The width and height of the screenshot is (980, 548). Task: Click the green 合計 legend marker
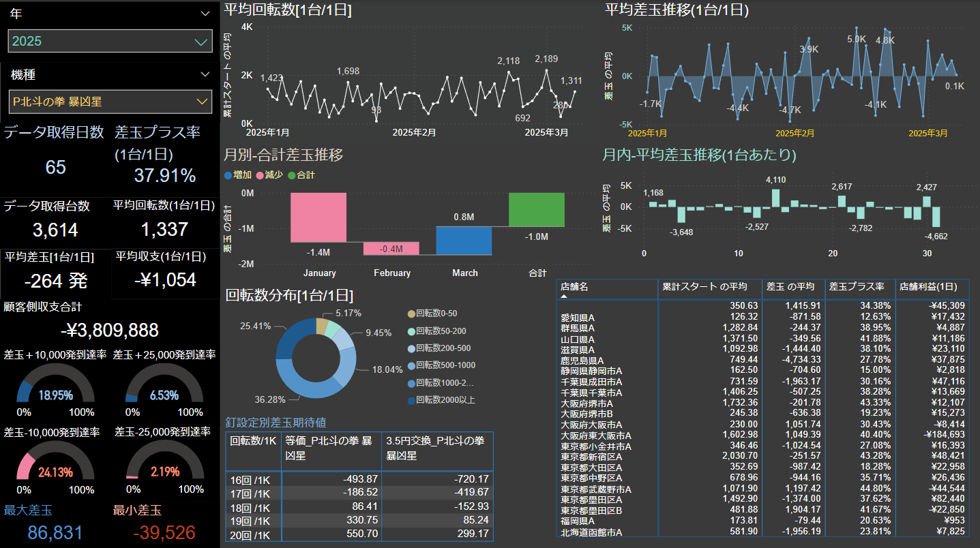click(292, 175)
